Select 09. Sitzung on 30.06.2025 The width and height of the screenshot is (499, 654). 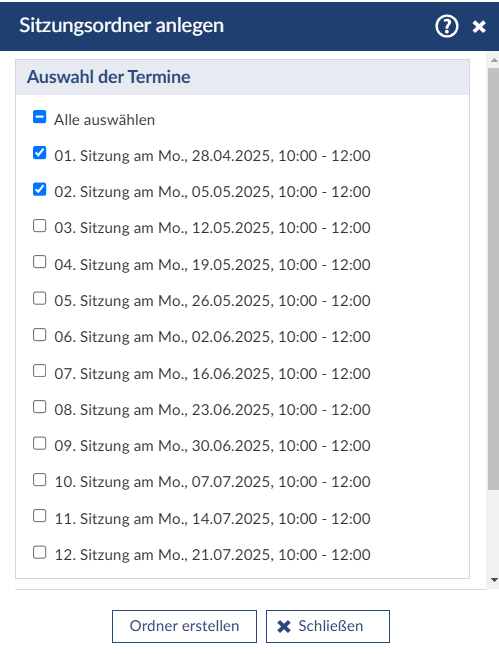[40, 443]
